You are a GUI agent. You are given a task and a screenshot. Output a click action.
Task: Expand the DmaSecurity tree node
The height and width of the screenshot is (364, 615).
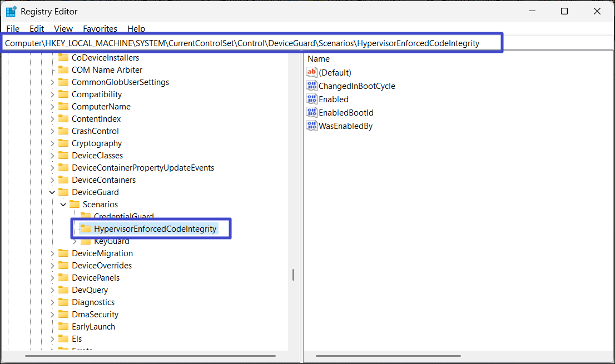coord(52,315)
